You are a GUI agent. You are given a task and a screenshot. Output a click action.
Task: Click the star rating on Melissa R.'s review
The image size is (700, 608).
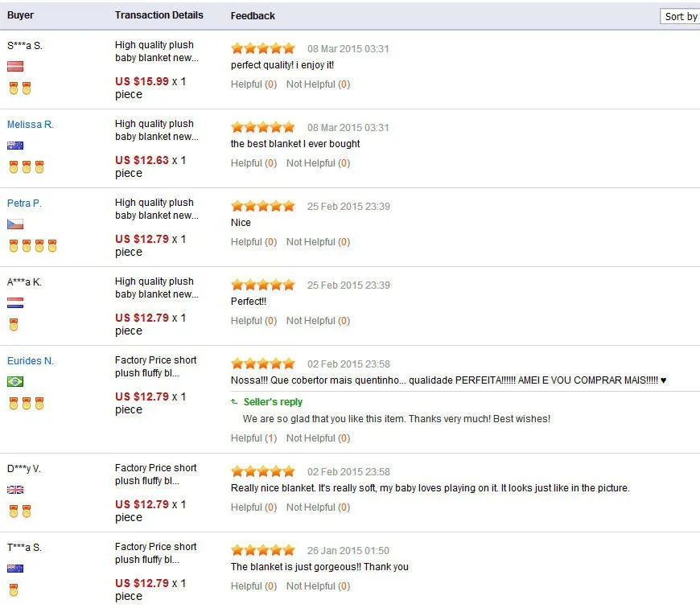[263, 127]
